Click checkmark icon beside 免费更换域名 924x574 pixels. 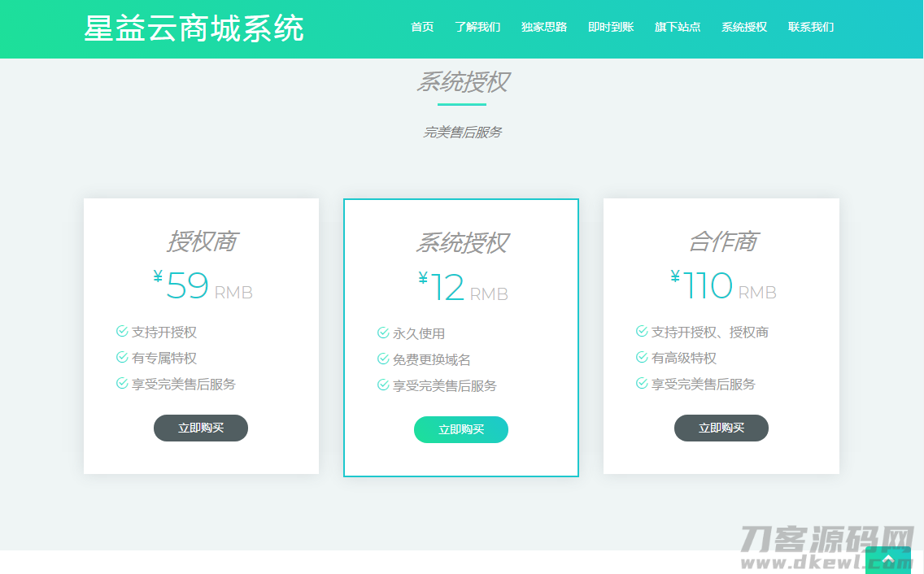coord(383,359)
